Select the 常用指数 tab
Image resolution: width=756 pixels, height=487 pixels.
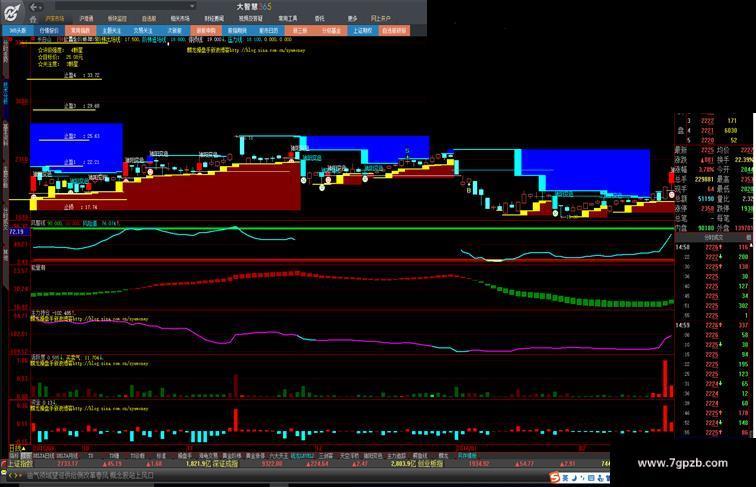81,30
